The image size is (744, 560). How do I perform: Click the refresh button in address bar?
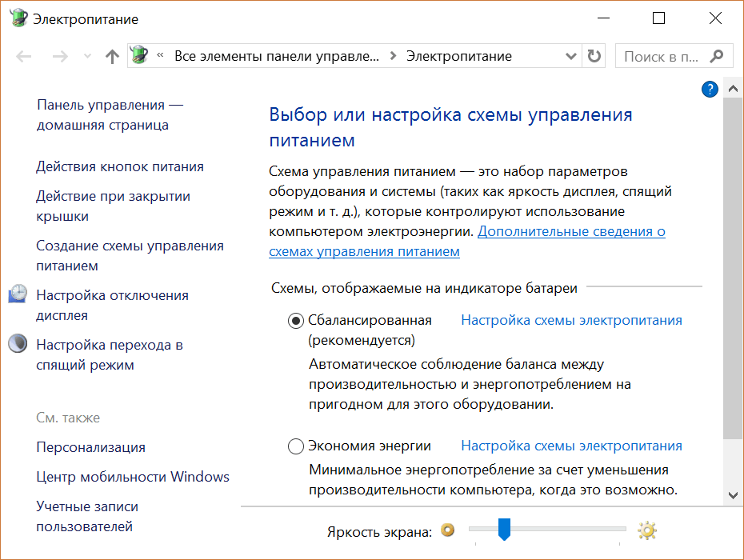(594, 56)
